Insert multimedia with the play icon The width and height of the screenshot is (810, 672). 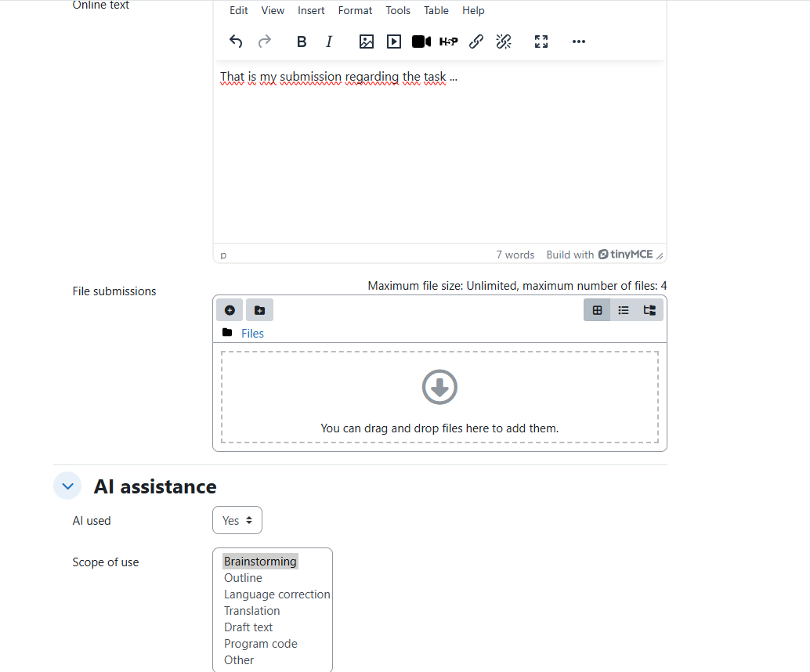click(x=393, y=42)
